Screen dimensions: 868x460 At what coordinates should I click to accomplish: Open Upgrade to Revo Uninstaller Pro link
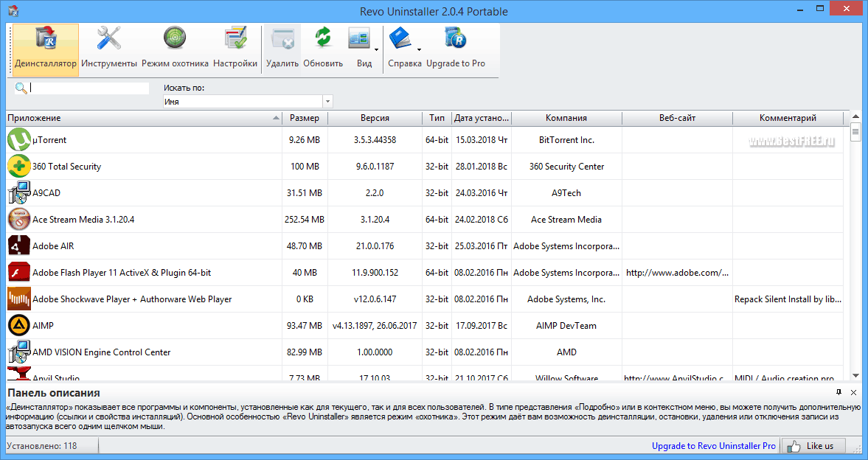(714, 445)
